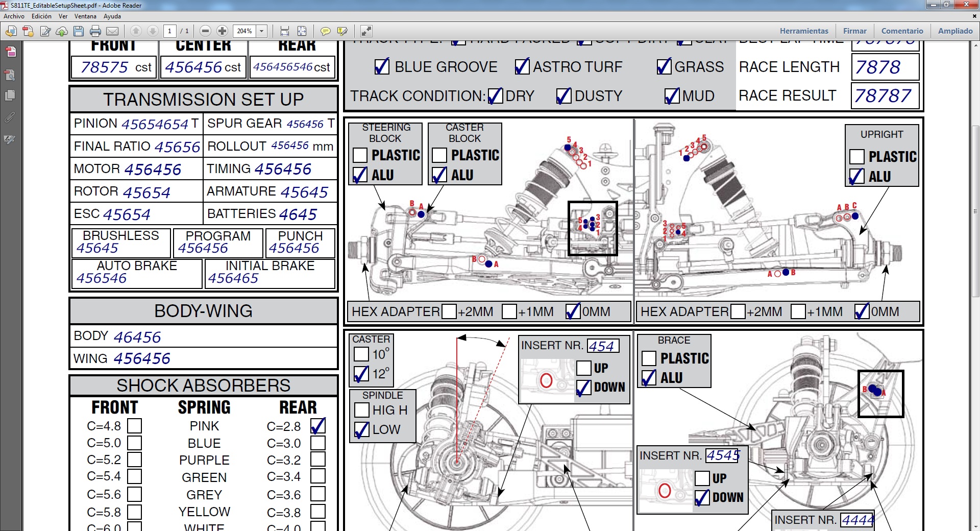Send file by email envelope icon
The width and height of the screenshot is (980, 531).
point(112,31)
